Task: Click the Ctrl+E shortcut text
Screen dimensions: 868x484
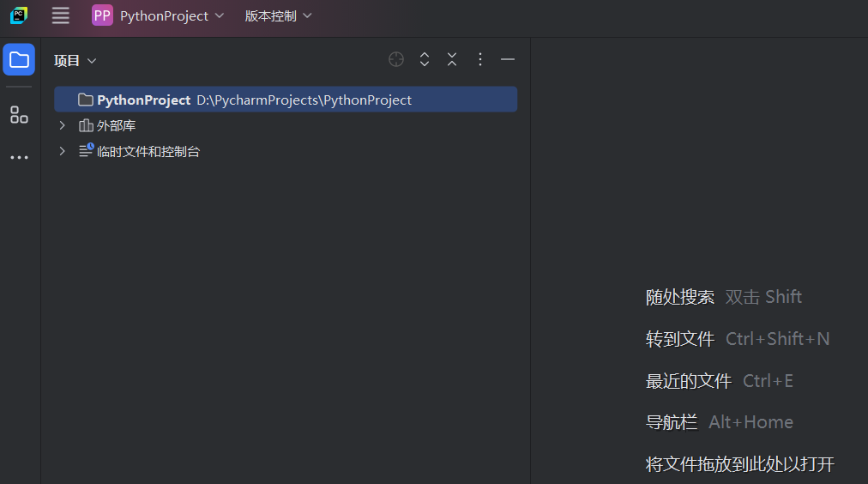Action: [x=768, y=381]
